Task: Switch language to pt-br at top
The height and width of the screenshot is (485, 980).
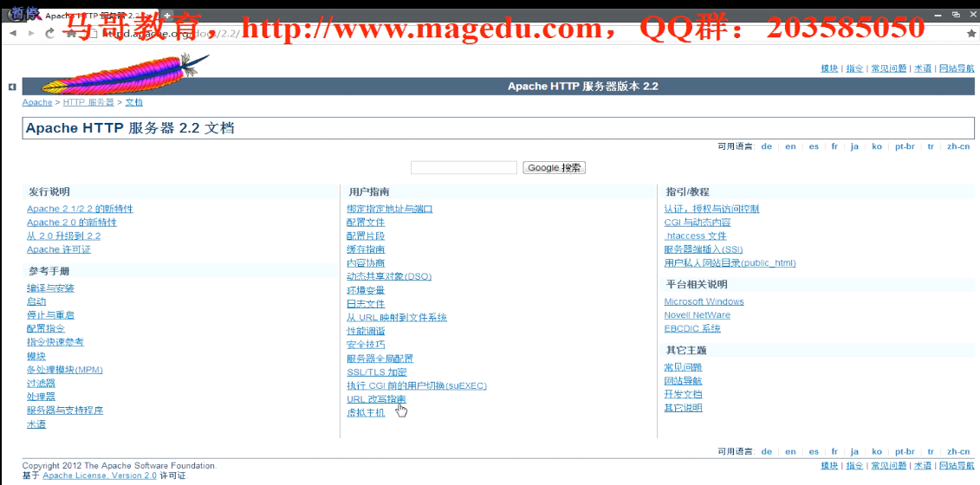Action: [x=905, y=146]
